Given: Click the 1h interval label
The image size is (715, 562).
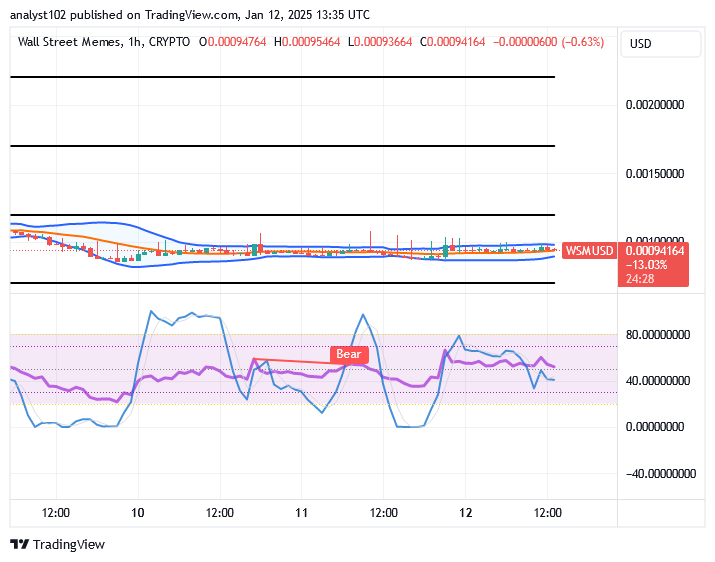Looking at the screenshot, I should (135, 42).
